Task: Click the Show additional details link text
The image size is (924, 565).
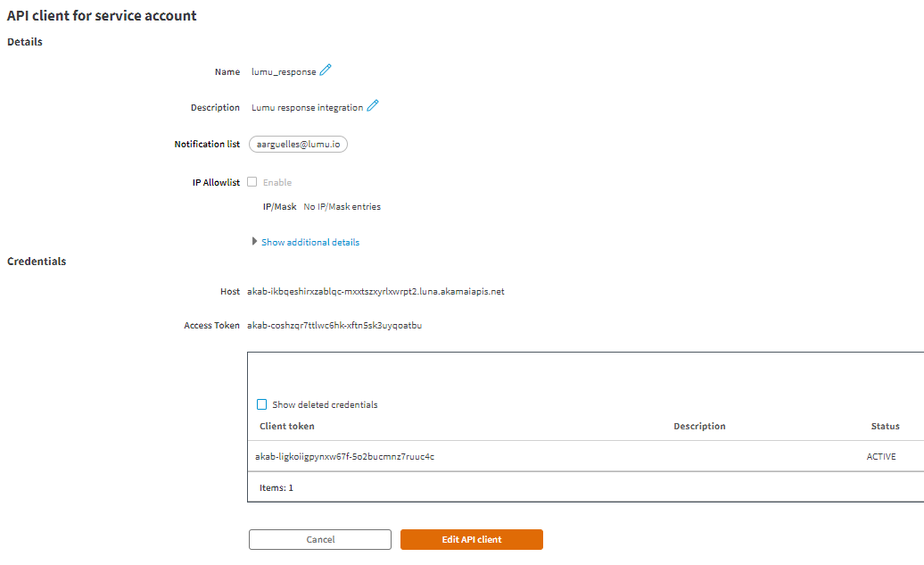Action: (310, 242)
